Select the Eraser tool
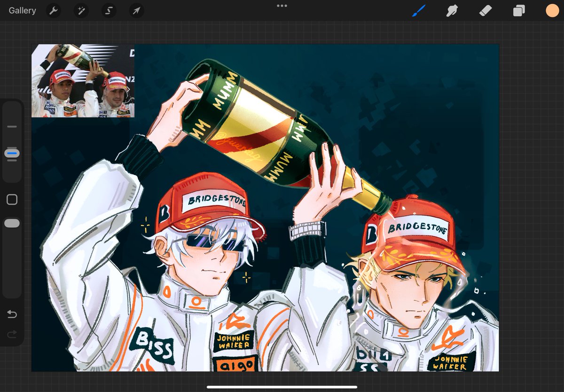The height and width of the screenshot is (392, 564). click(485, 11)
